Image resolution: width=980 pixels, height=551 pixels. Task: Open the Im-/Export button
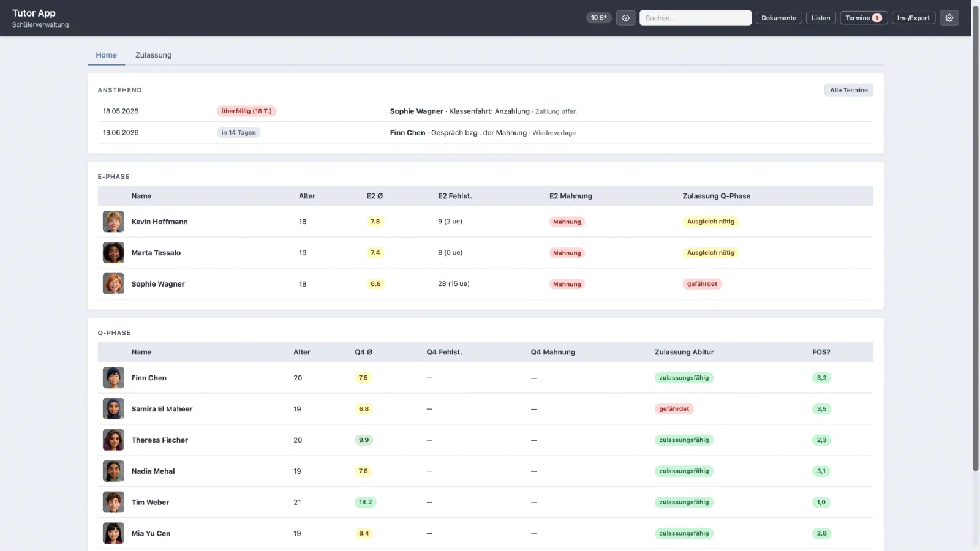[x=913, y=18]
